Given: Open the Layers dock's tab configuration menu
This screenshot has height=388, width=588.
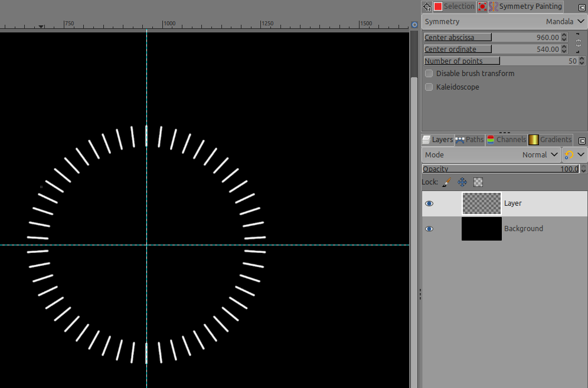Looking at the screenshot, I should pos(582,140).
